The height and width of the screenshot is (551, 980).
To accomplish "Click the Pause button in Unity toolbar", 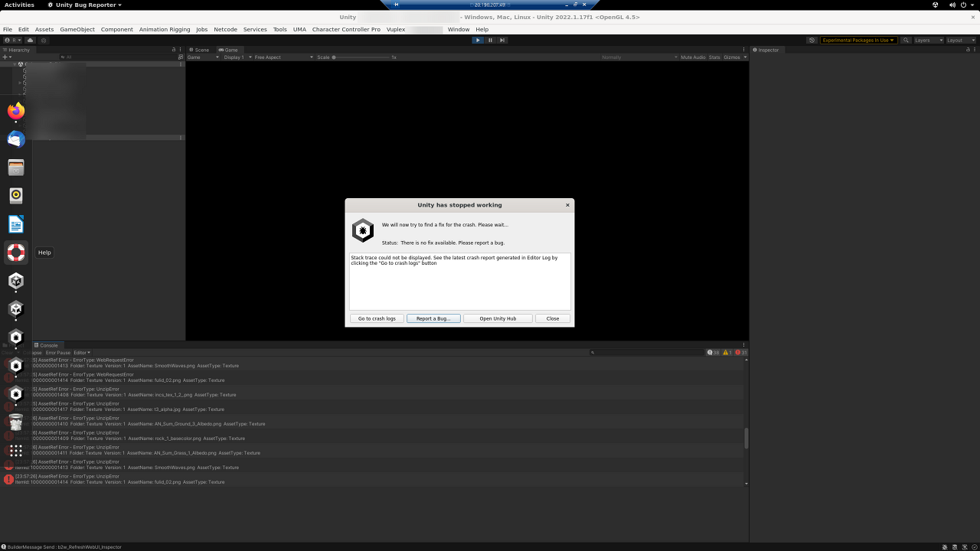I will pos(490,40).
